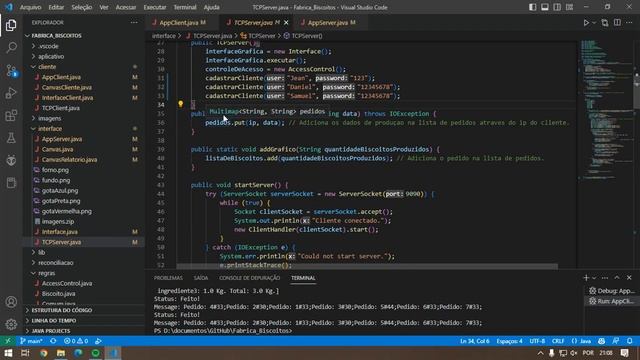
Task: Open the Terminal menu
Action: click(x=185, y=7)
